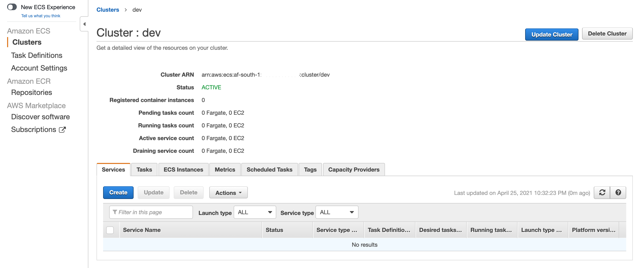Image resolution: width=644 pixels, height=268 pixels.
Task: Switch to the Tasks tab
Action: point(144,170)
